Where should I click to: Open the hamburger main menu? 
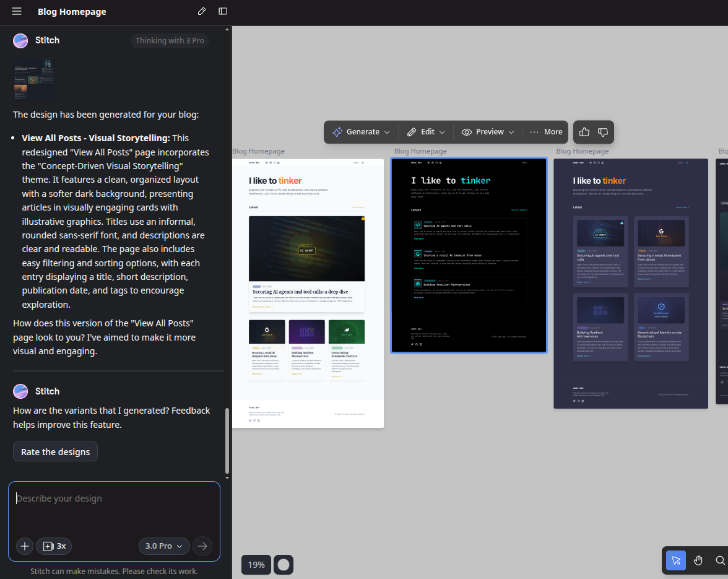point(17,11)
